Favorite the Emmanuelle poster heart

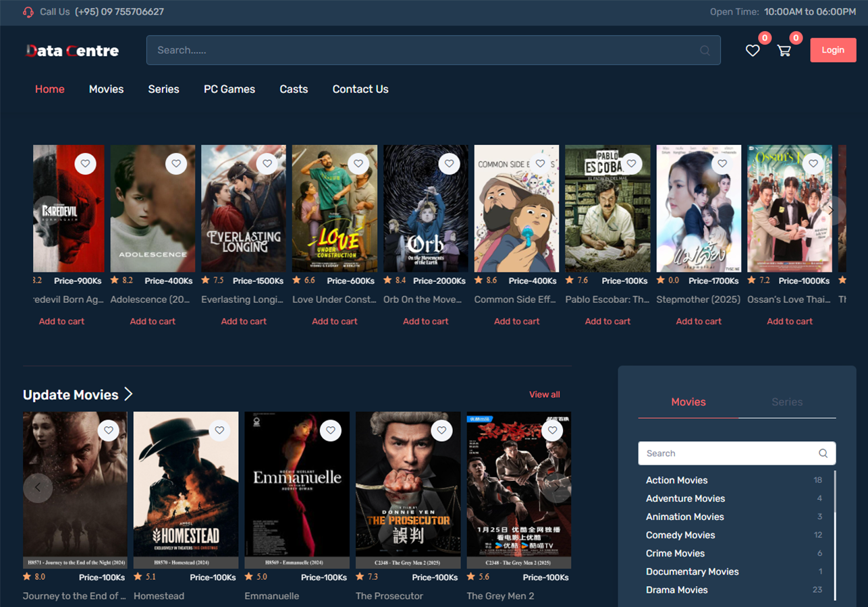tap(331, 430)
